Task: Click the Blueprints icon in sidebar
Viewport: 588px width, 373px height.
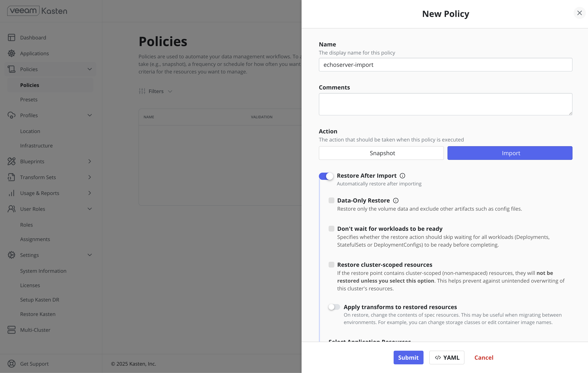Action: (12, 161)
